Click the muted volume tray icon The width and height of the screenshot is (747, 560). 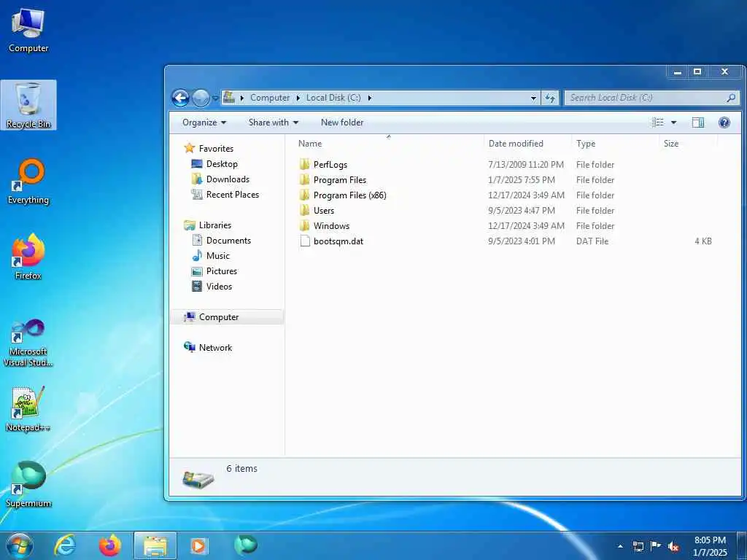pos(673,547)
